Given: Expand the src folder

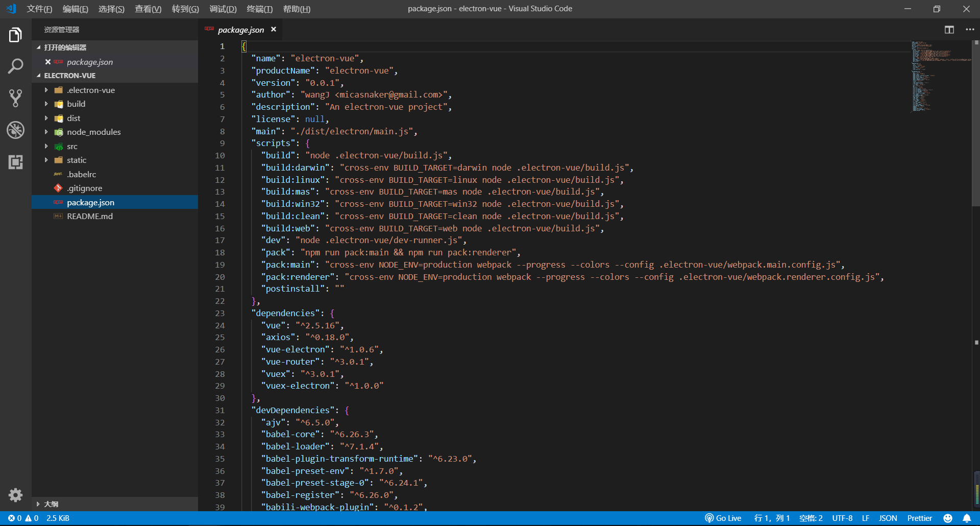Looking at the screenshot, I should tap(72, 146).
